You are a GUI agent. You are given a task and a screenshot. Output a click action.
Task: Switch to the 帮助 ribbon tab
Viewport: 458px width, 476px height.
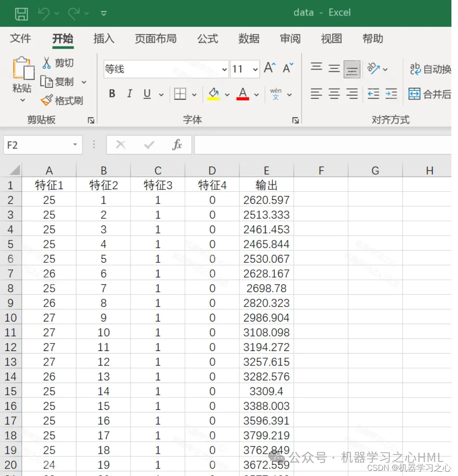point(373,39)
